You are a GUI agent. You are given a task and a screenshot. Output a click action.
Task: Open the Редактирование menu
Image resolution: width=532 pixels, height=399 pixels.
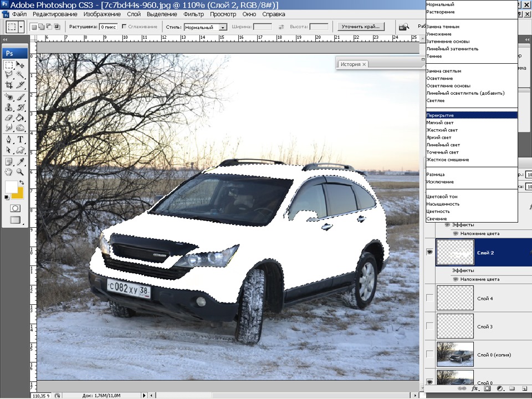coord(55,14)
